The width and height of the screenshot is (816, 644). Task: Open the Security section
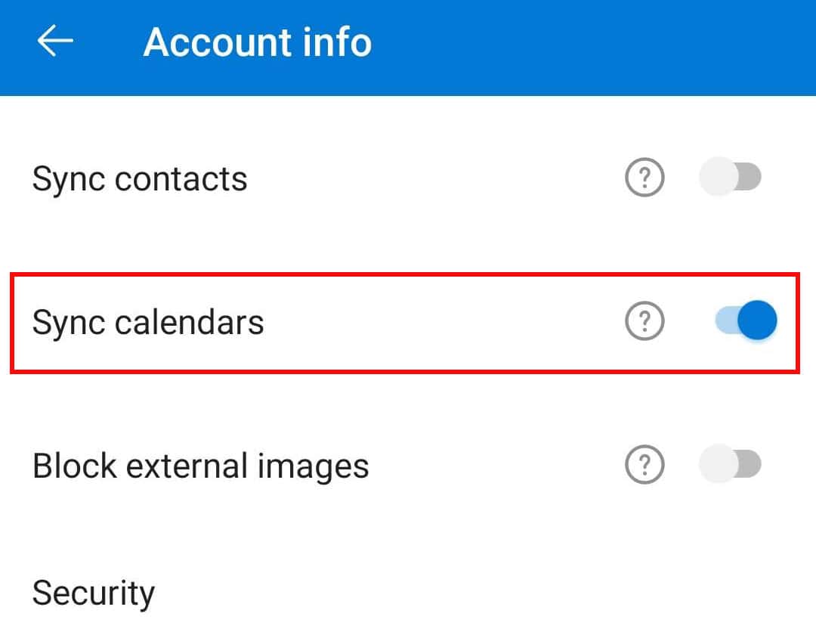point(92,593)
